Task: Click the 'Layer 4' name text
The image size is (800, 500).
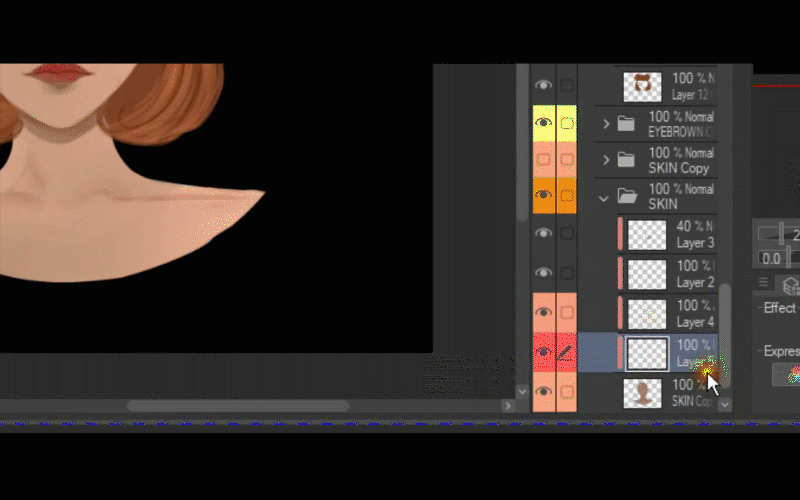Action: 695,322
